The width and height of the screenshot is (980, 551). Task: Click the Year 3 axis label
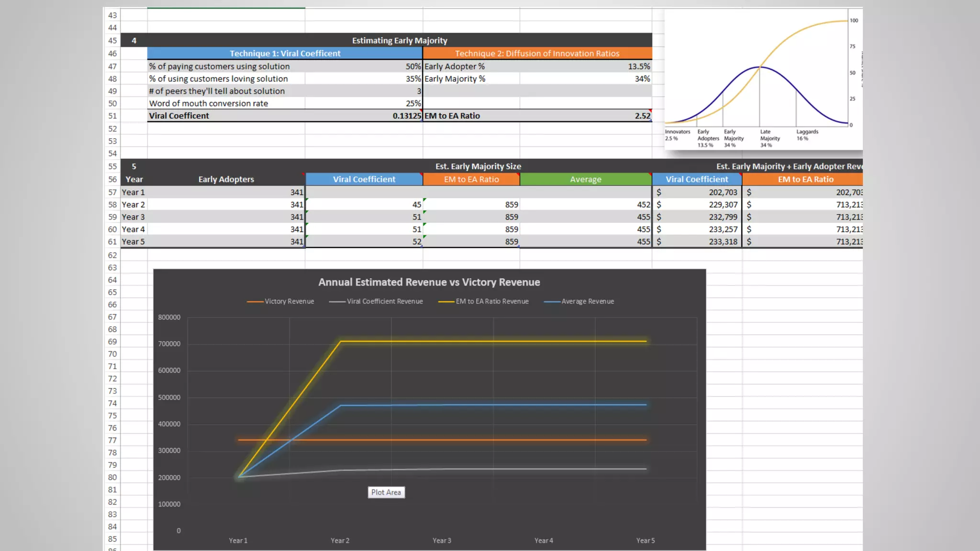click(442, 540)
